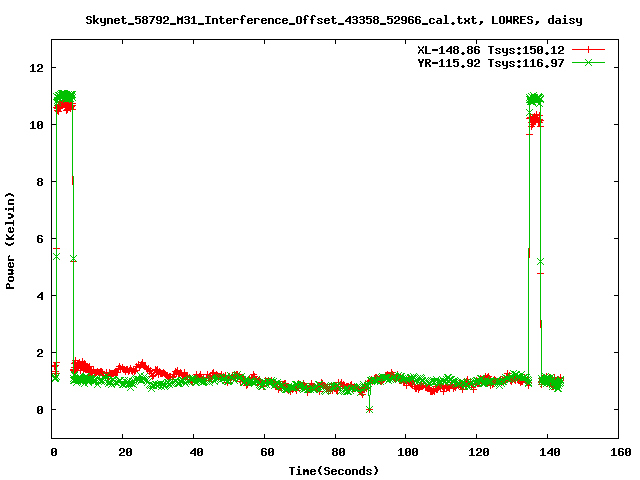Viewport: 640px width, 480px height.
Task: Click the y-axis tick label 6
Action: 40,239
